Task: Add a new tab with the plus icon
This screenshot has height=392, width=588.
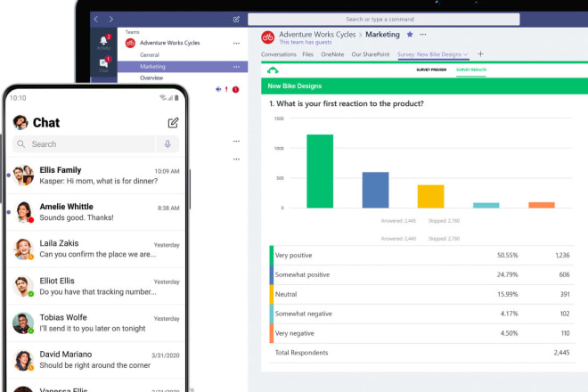Action: point(480,54)
